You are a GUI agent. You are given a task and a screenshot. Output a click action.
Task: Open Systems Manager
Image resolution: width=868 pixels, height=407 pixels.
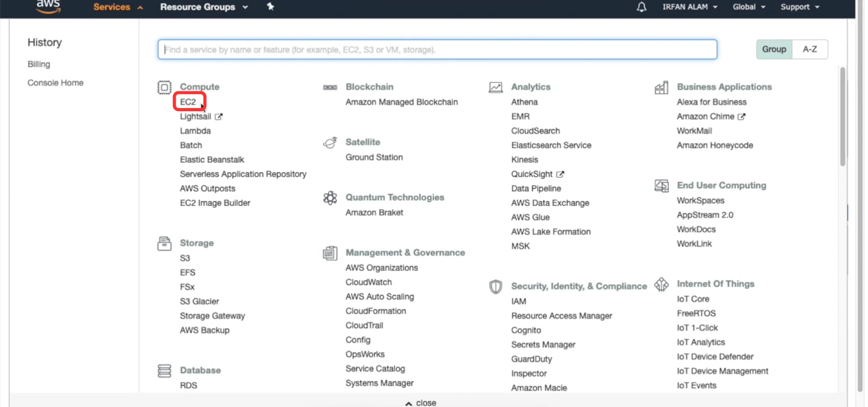pos(379,383)
